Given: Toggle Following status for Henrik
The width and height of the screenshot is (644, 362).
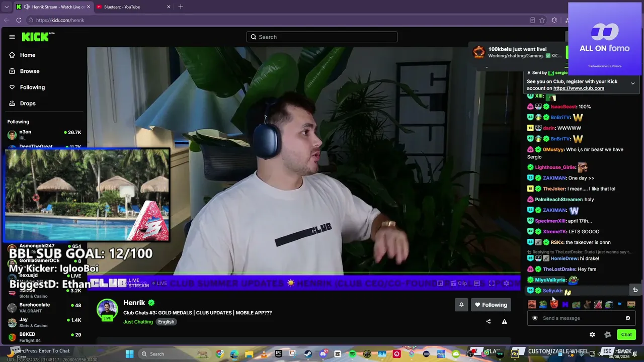Looking at the screenshot, I should [x=491, y=305].
